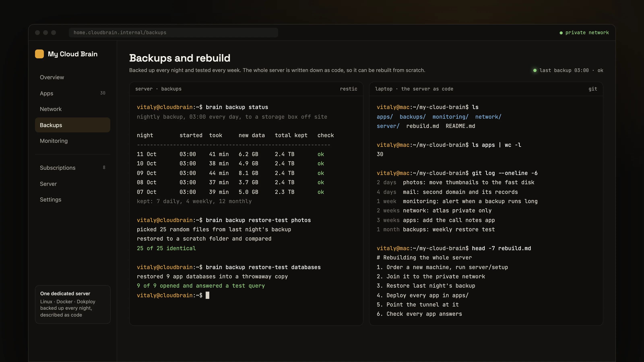Viewport: 644px width, 362px height.
Task: Click the 2.3 TB total kept value
Action: click(285, 192)
